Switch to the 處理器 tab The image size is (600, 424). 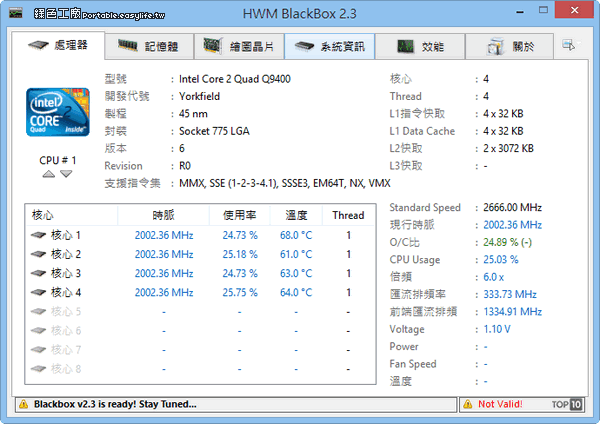[x=58, y=46]
